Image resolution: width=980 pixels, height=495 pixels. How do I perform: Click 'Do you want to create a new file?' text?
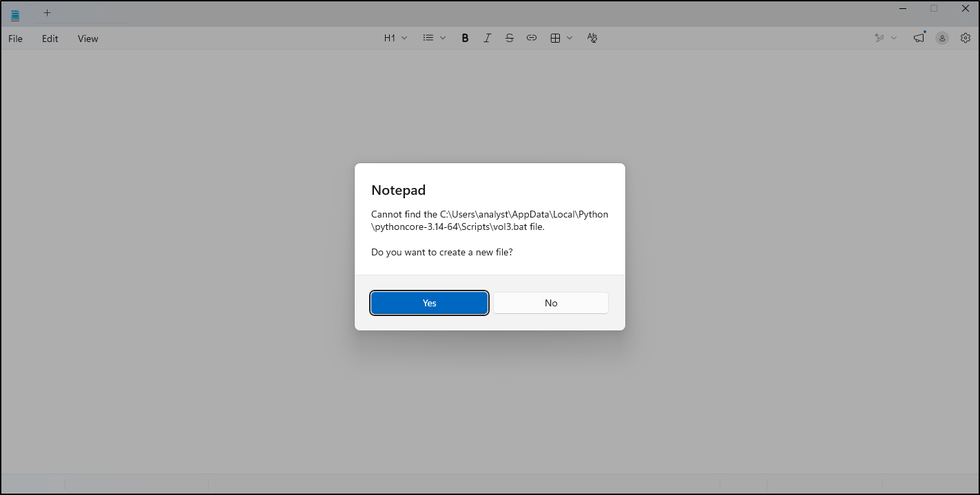point(442,252)
